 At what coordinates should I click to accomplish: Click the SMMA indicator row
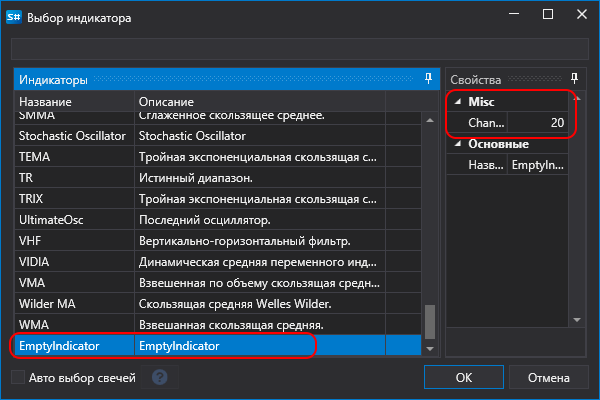point(218,118)
